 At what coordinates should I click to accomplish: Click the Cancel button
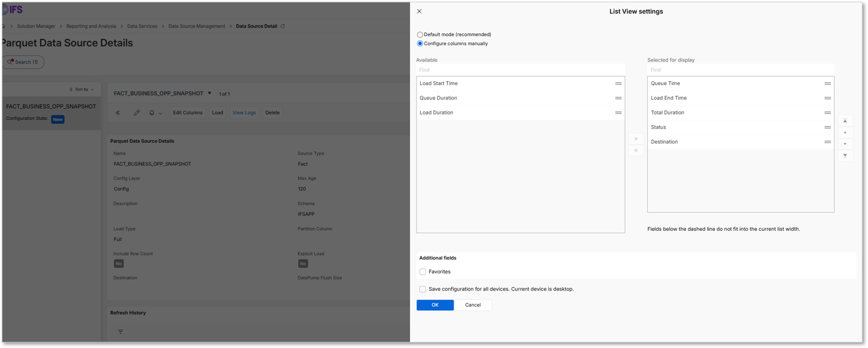coord(473,305)
